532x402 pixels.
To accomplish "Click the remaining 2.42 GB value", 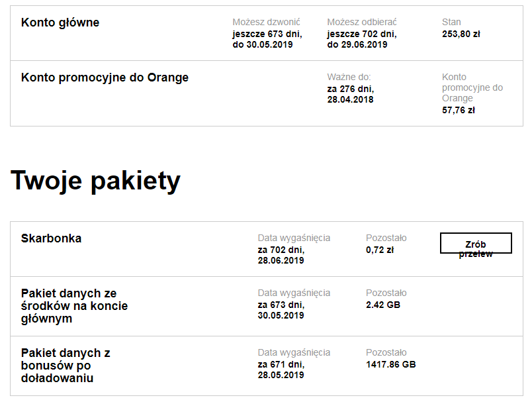I will [383, 305].
